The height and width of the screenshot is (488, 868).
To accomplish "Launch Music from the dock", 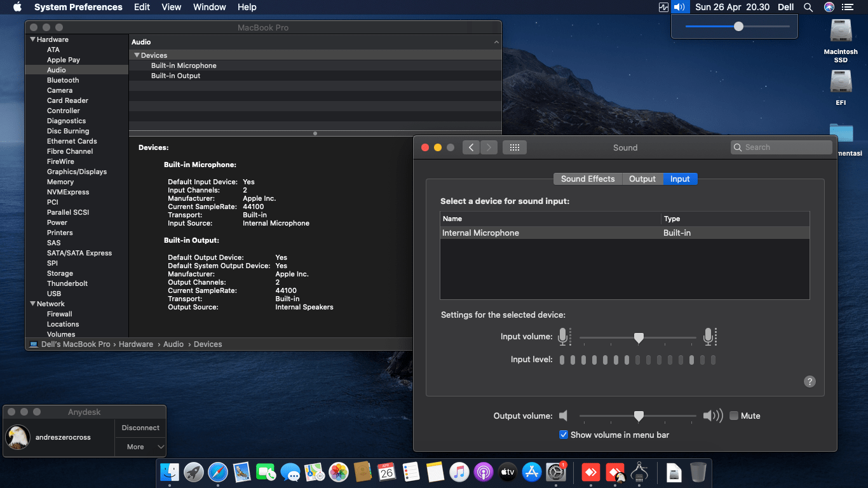I will click(x=459, y=472).
